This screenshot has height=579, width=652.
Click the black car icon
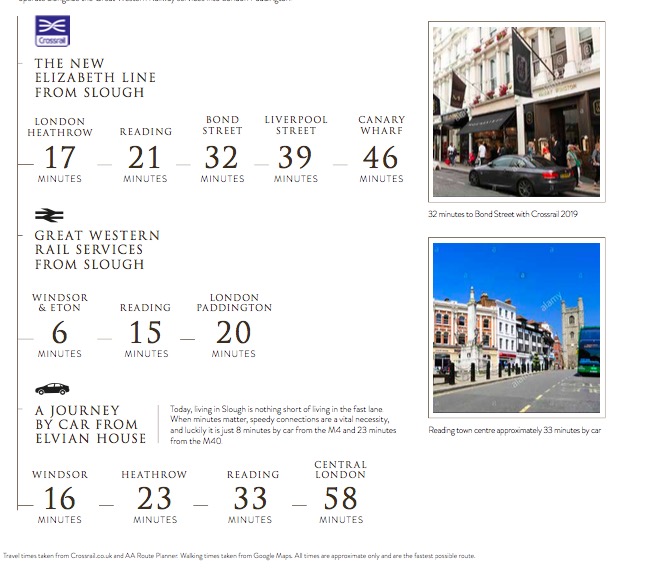pos(52,389)
